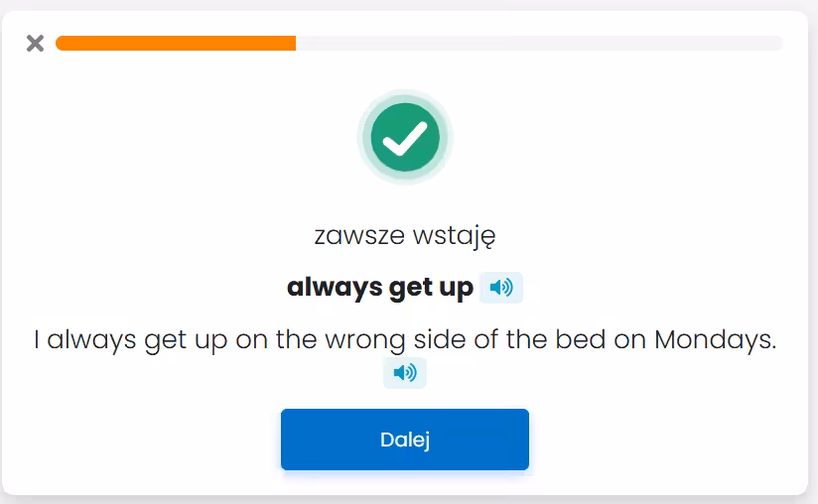Screen dimensions: 818x504
Task: Click the unfilled grey progress bar portion
Action: 539,43
